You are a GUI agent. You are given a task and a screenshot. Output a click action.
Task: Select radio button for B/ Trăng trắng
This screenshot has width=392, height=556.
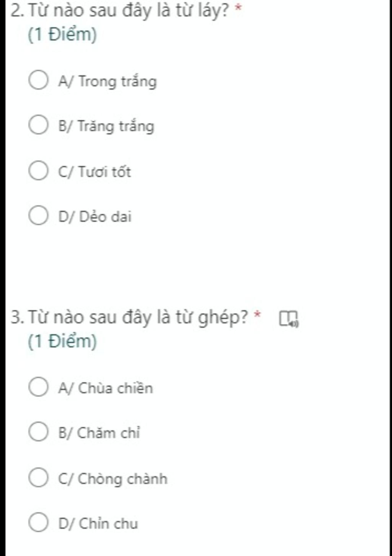click(38, 125)
